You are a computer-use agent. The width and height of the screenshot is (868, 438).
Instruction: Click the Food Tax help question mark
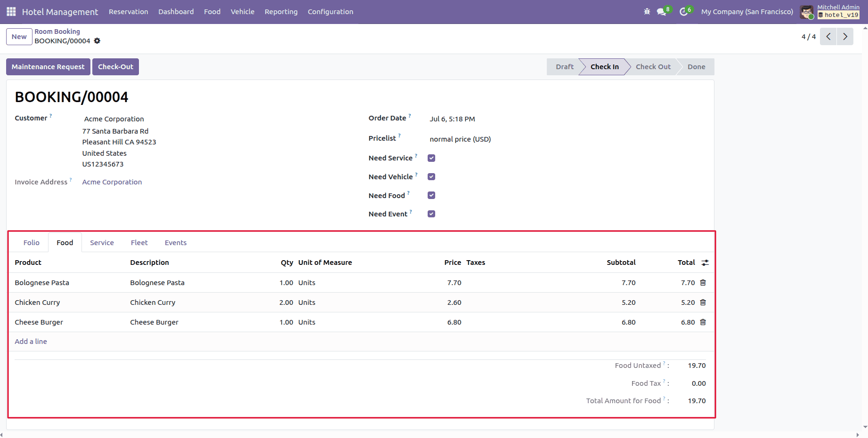pos(664,381)
